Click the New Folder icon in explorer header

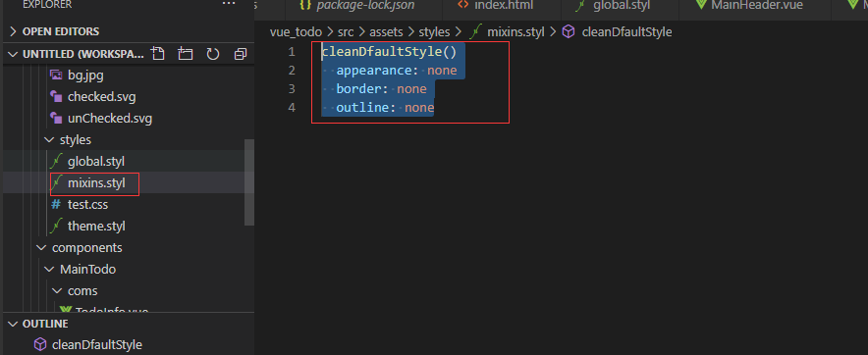pos(186,54)
